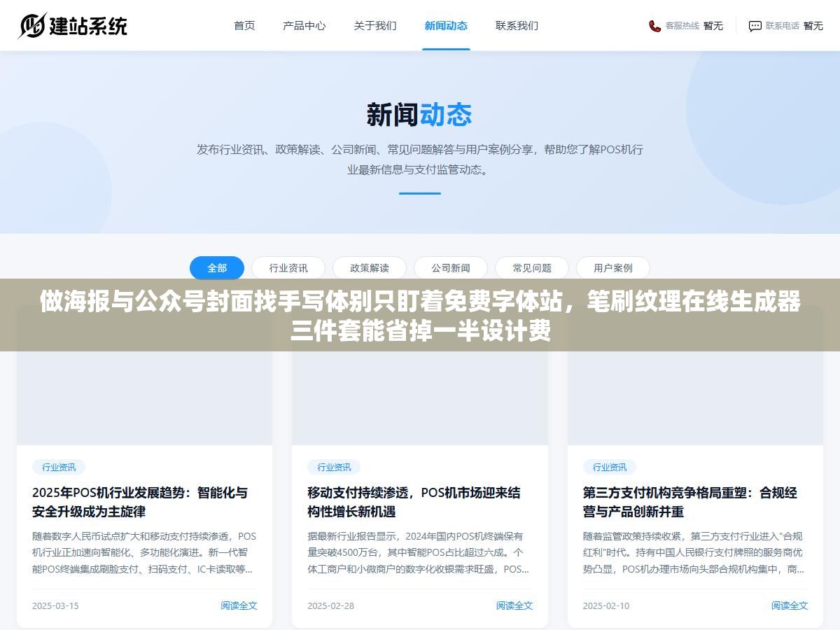
Task: Click 行业资讯 tag on 2025年POS机 card
Action: click(x=59, y=467)
